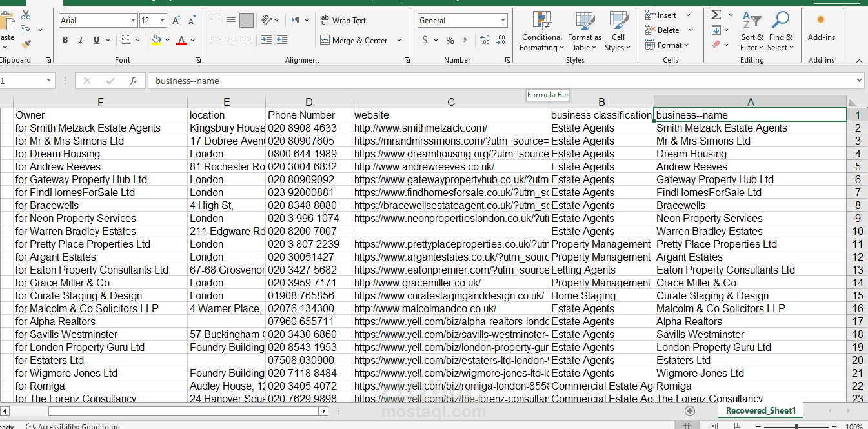
Task: Increase font size with large A
Action: 176,21
